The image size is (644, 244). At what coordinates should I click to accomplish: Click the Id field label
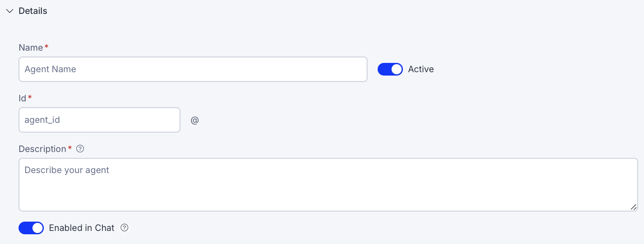(x=22, y=98)
